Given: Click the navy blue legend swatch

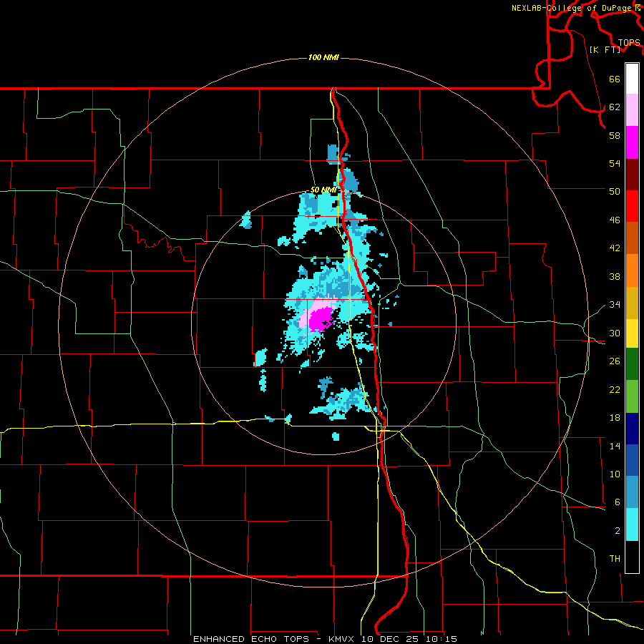Looking at the screenshot, I should (632, 429).
